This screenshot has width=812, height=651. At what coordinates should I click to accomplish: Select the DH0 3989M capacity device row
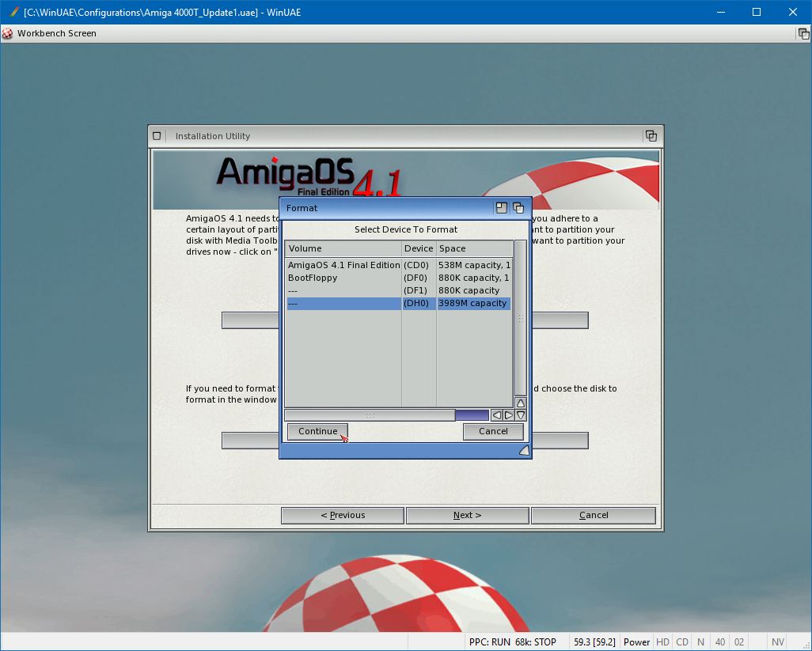(398, 304)
